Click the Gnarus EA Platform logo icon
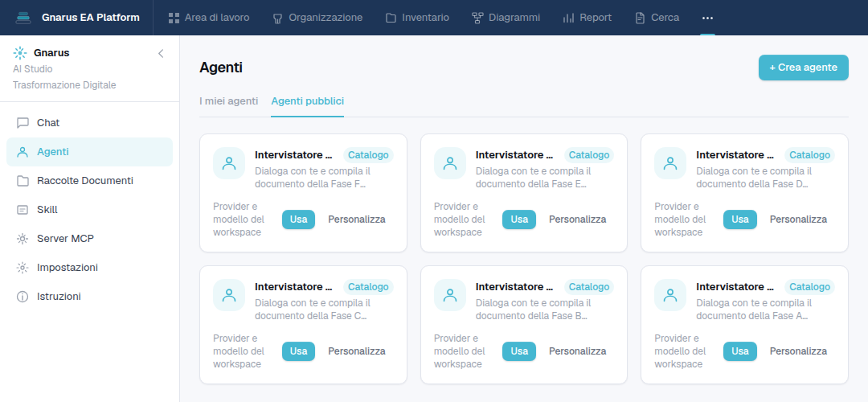 (x=23, y=18)
